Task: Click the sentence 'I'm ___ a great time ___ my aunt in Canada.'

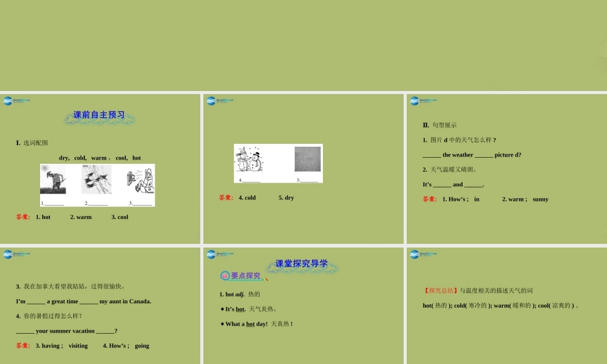Action: point(84,302)
